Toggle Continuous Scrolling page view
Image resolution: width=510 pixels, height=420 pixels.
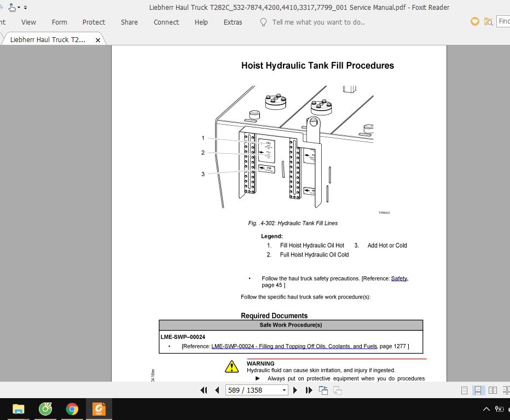click(x=478, y=390)
